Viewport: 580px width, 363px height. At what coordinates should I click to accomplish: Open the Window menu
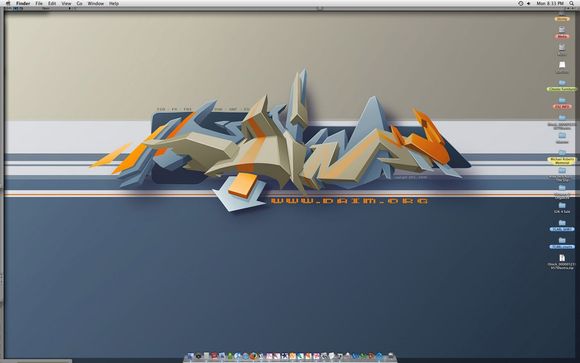[x=95, y=3]
